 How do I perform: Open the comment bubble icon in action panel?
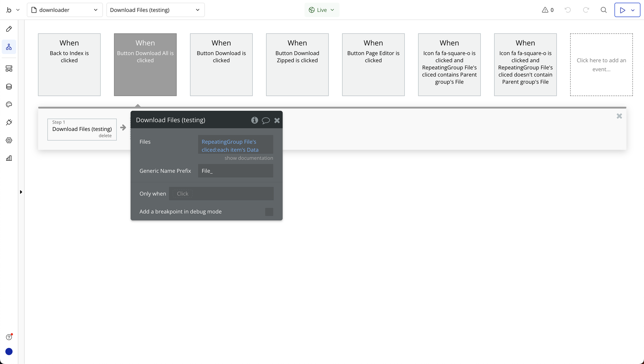point(266,120)
